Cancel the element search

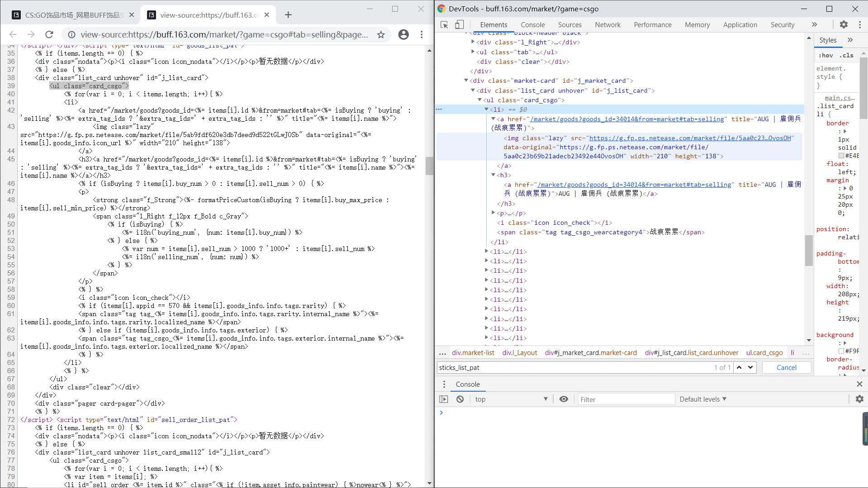click(x=787, y=368)
